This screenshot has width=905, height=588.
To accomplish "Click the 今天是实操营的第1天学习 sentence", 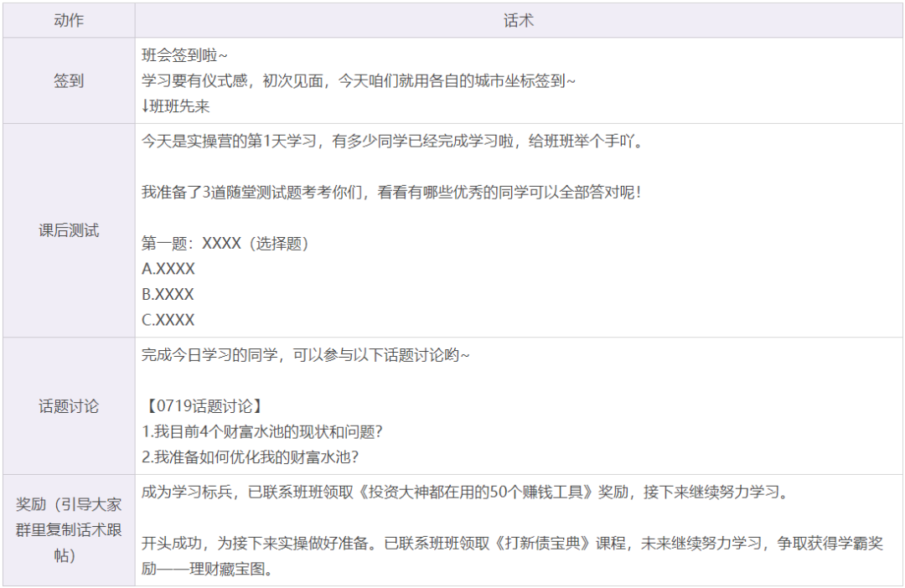I will pyautogui.click(x=392, y=141).
